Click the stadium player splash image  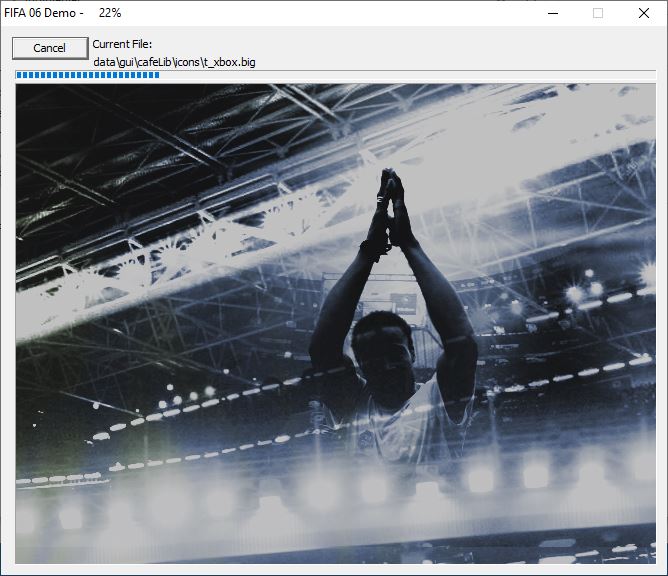(x=336, y=323)
